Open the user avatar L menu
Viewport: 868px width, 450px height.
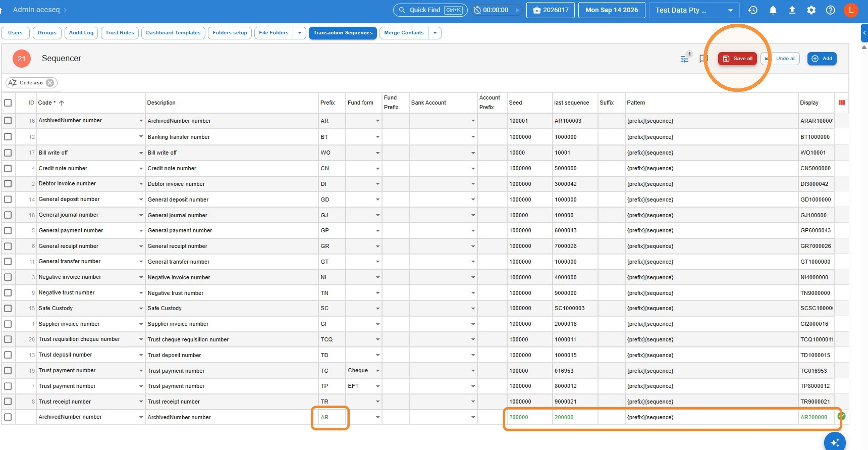point(851,10)
